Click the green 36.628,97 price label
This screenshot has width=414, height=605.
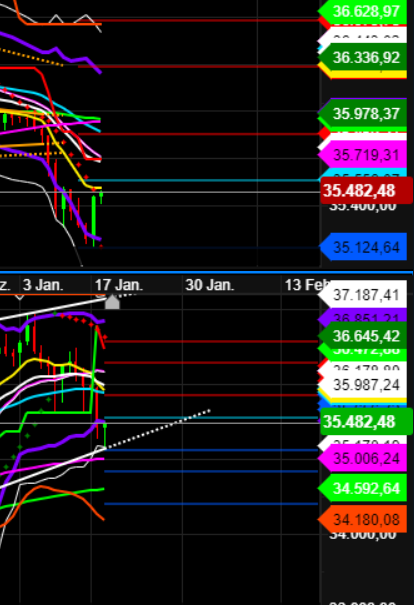coord(363,10)
